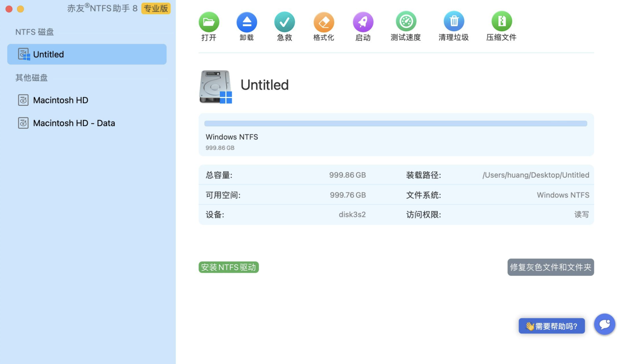The width and height of the screenshot is (626, 364).
Task: Click the purple 启动 rocket icon
Action: tap(363, 22)
